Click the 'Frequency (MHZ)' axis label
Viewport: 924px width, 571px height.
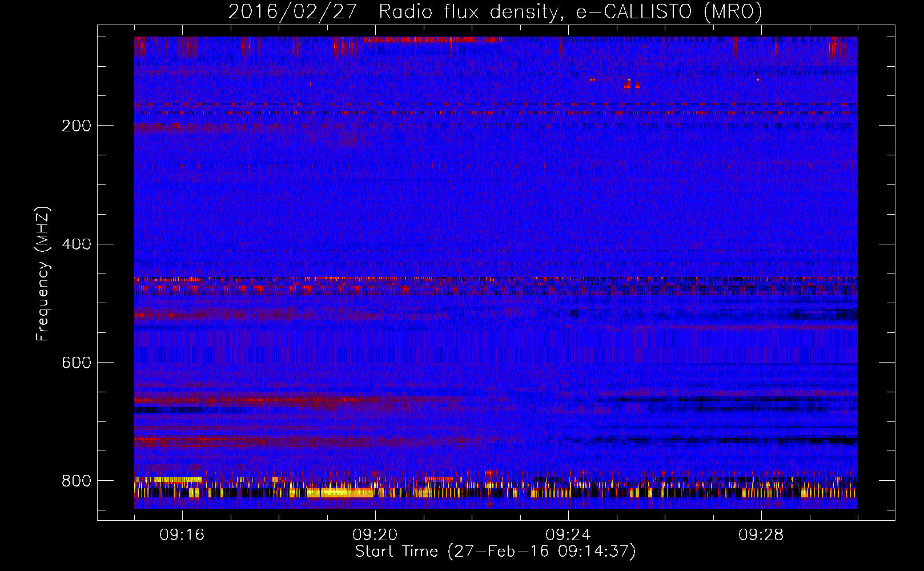43,274
